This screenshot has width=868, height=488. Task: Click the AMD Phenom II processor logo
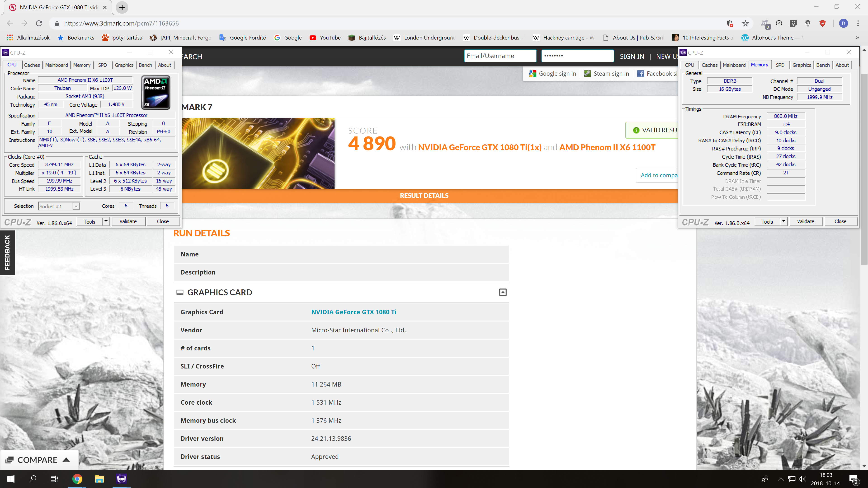coord(155,92)
